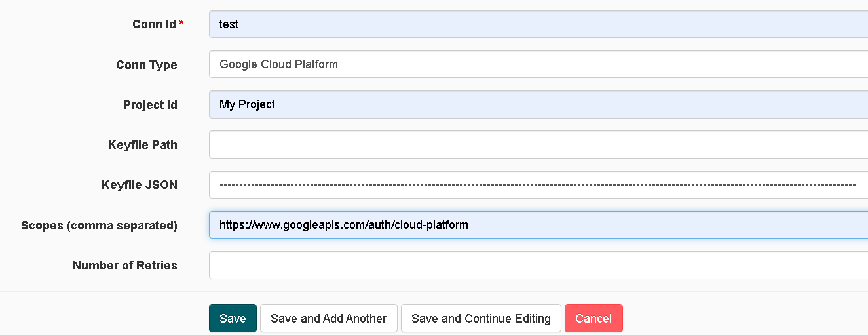Click the googleapis URL text in Scopes
This screenshot has height=335, width=868.
tap(343, 225)
